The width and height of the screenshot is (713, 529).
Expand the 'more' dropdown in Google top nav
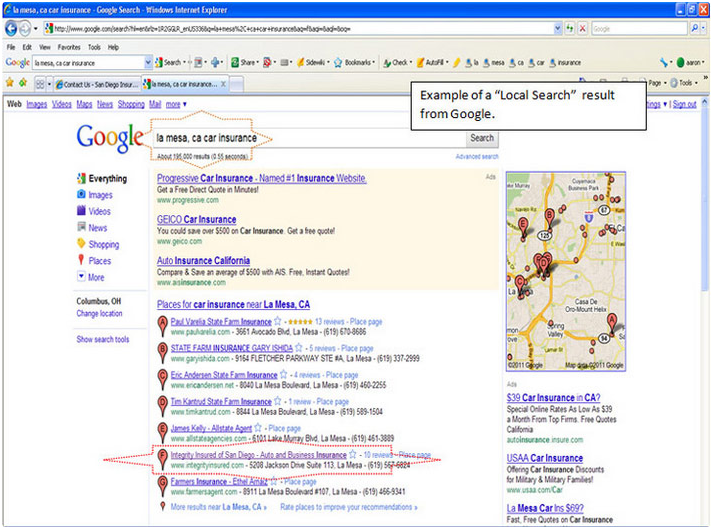tap(176, 104)
